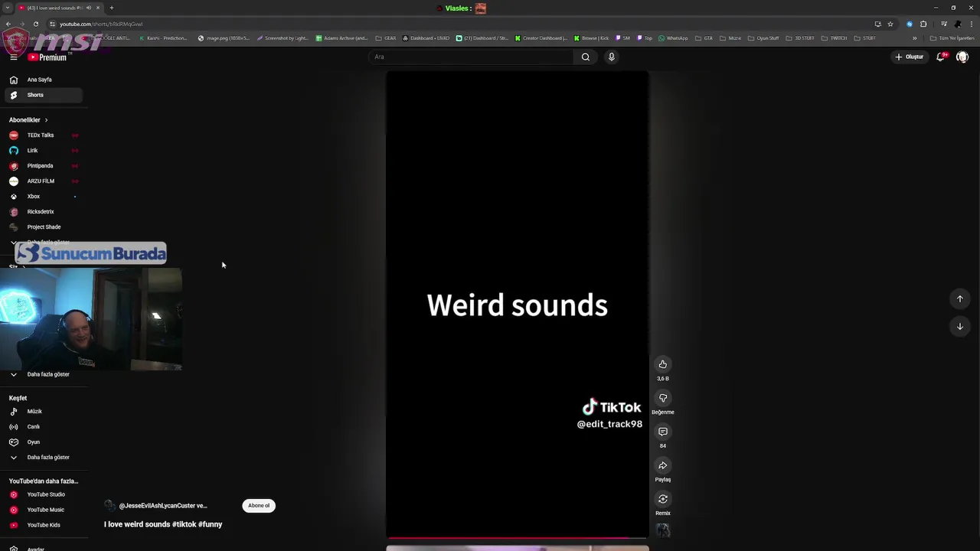980x551 pixels.
Task: Subscribe using the Abone ol button
Action: click(259, 506)
